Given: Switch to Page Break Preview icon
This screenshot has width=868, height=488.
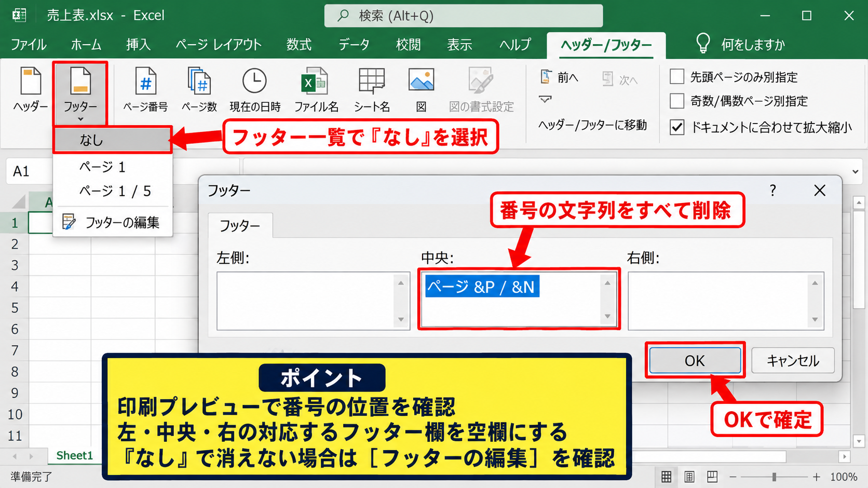Looking at the screenshot, I should point(712,477).
